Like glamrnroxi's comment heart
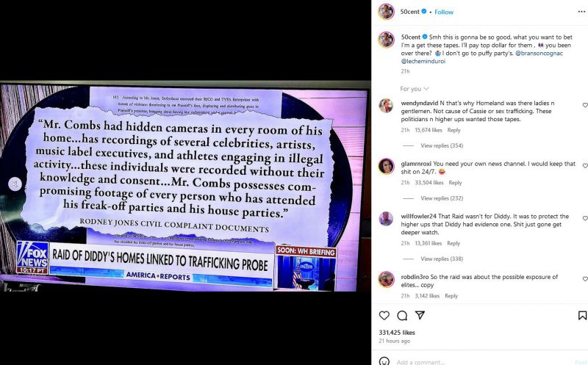 point(584,166)
